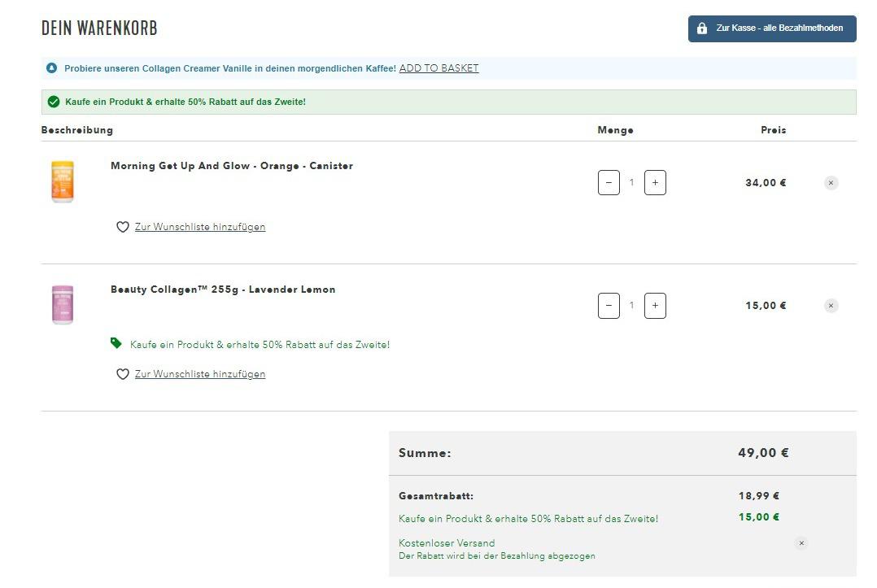Select the Summe total 49,00 €
877x588 pixels.
(x=763, y=453)
